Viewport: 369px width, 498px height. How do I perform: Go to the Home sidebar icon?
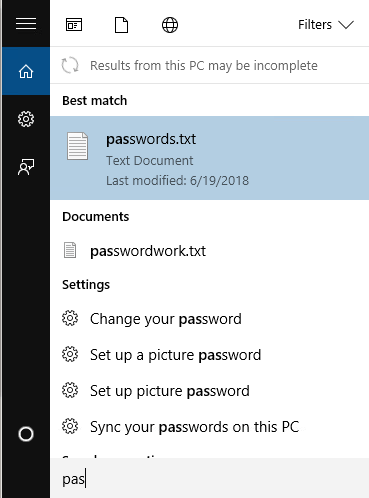click(x=26, y=71)
